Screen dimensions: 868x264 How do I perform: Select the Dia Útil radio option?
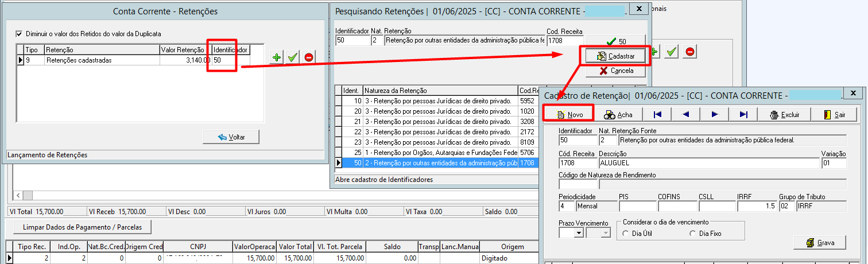pos(625,234)
